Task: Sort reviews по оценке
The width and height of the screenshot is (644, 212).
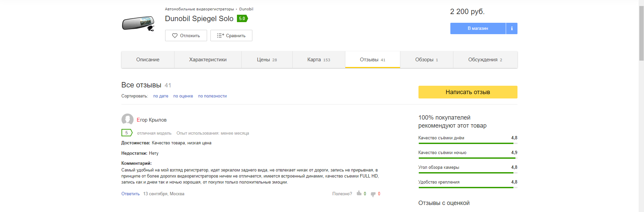Action: tap(183, 96)
